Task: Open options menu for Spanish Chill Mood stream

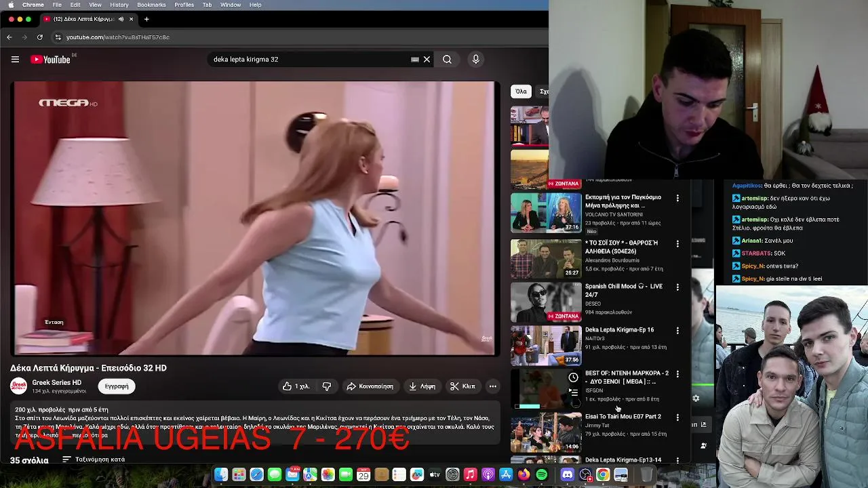Action: pos(677,287)
